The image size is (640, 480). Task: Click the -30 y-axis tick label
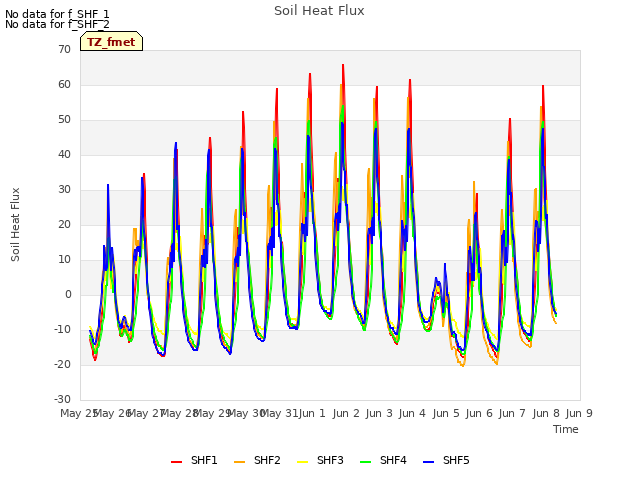tap(62, 400)
